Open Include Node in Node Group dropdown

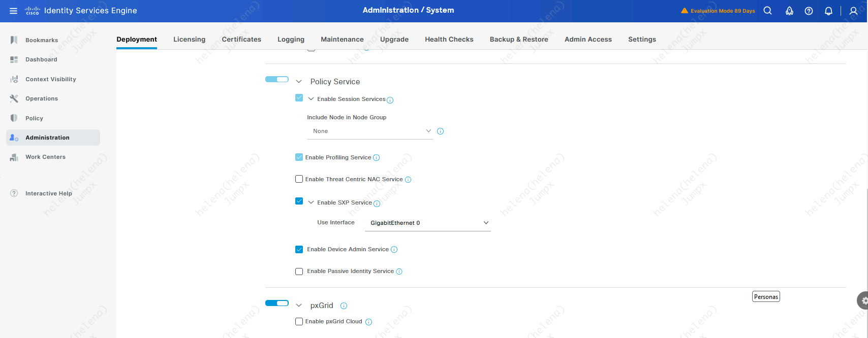point(370,131)
